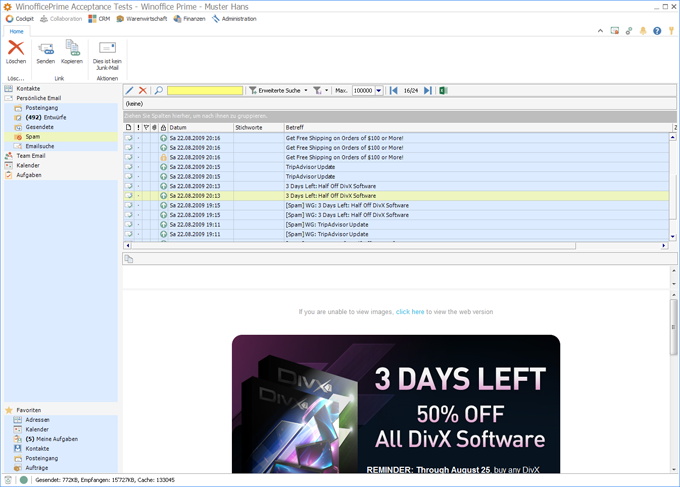680x487 pixels.
Task: Open Erweiterte Suche dropdown arrow
Action: (306, 90)
